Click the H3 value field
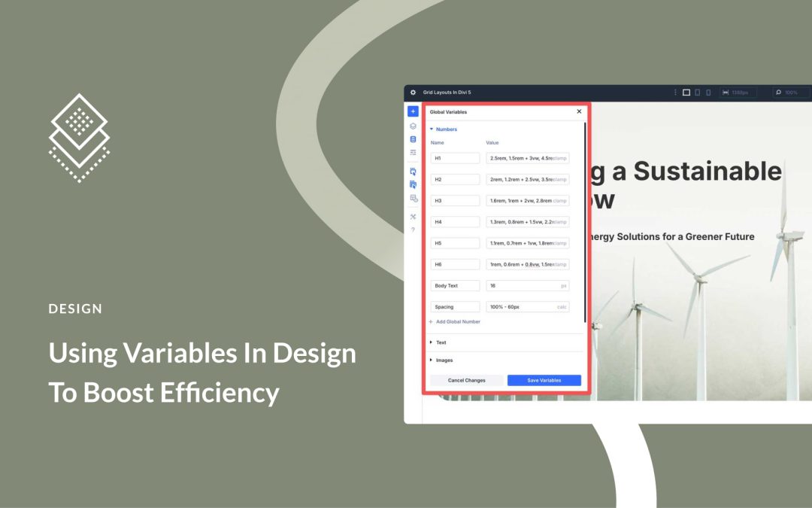The image size is (812, 508). click(528, 201)
